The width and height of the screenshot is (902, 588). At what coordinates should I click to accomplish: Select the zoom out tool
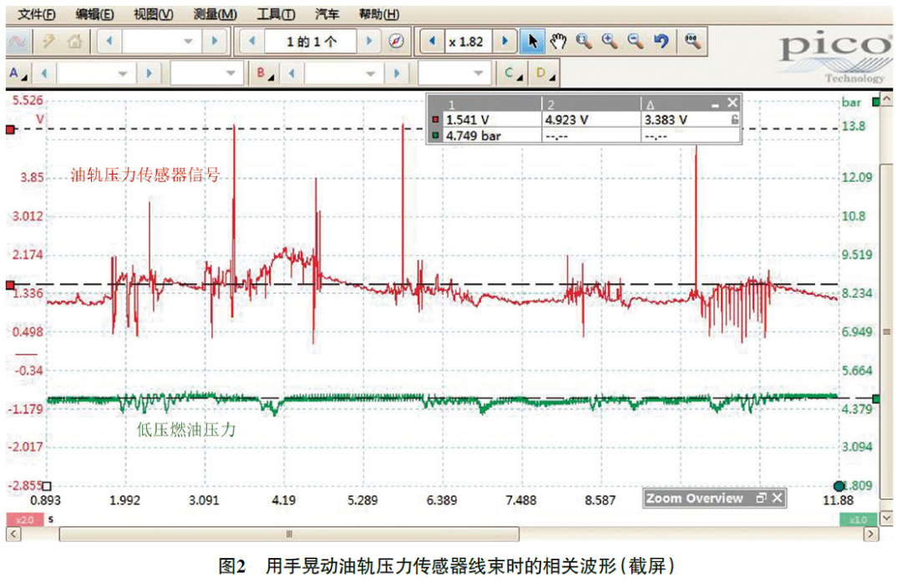[636, 42]
